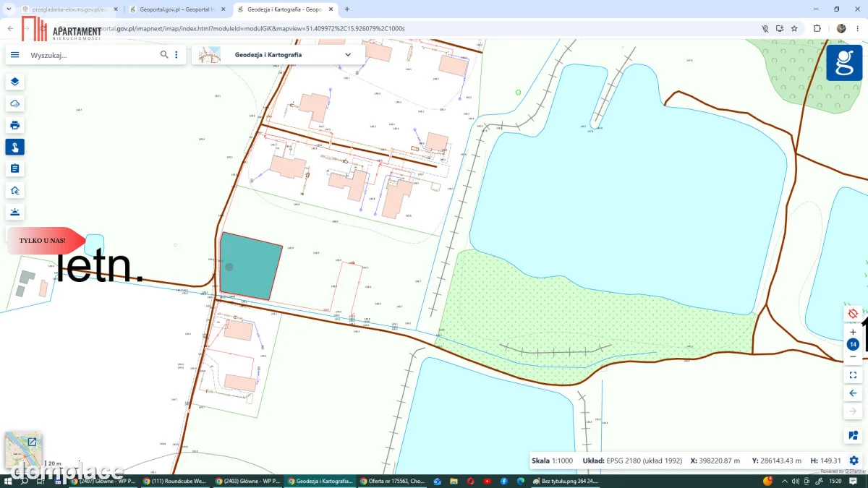Open search options three-dot menu

point(176,55)
